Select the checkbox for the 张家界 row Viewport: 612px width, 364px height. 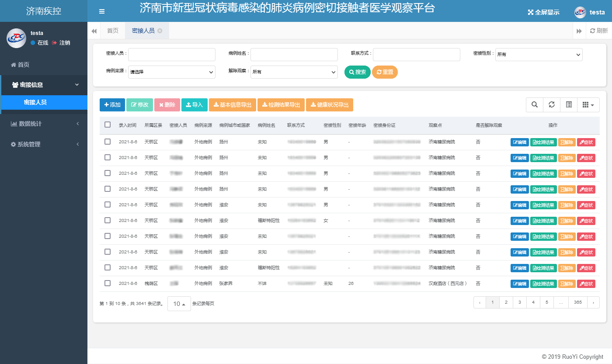tap(108, 284)
